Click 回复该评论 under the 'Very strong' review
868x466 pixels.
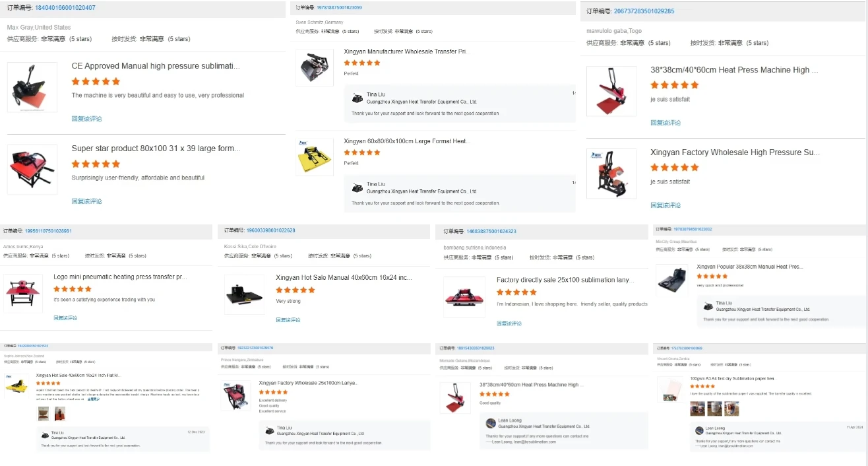pos(288,320)
